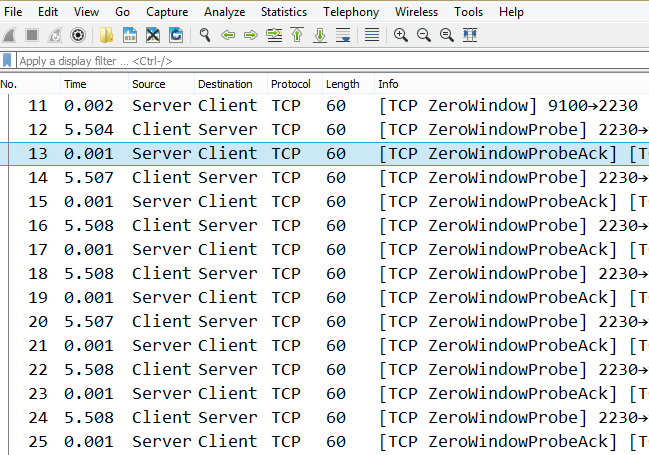This screenshot has width=649, height=455.
Task: Open the Statistics menu
Action: [284, 12]
